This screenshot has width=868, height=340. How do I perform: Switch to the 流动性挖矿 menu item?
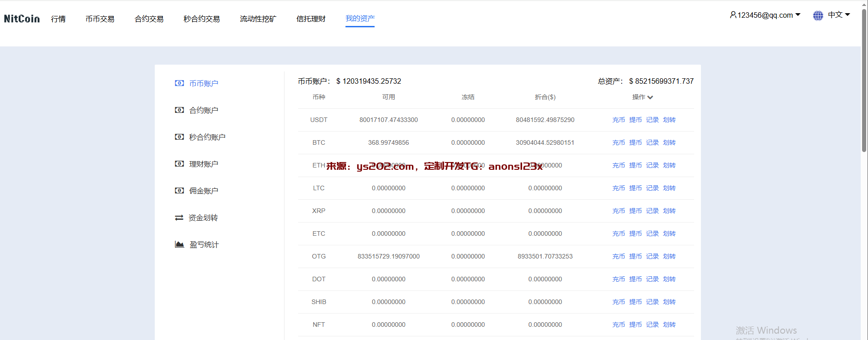[x=258, y=19]
